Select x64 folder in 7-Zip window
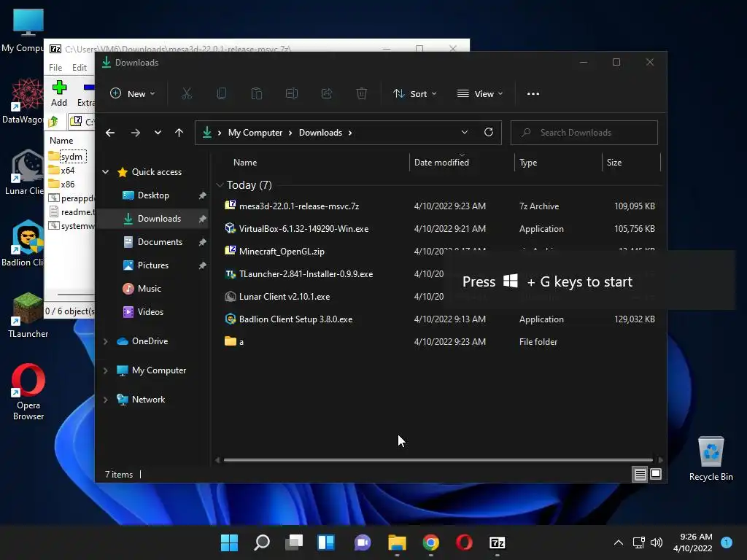The image size is (747, 560). (x=63, y=171)
